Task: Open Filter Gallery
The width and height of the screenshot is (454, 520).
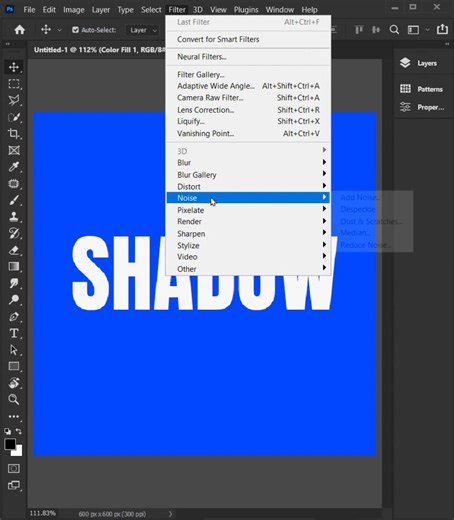Action: [248, 74]
